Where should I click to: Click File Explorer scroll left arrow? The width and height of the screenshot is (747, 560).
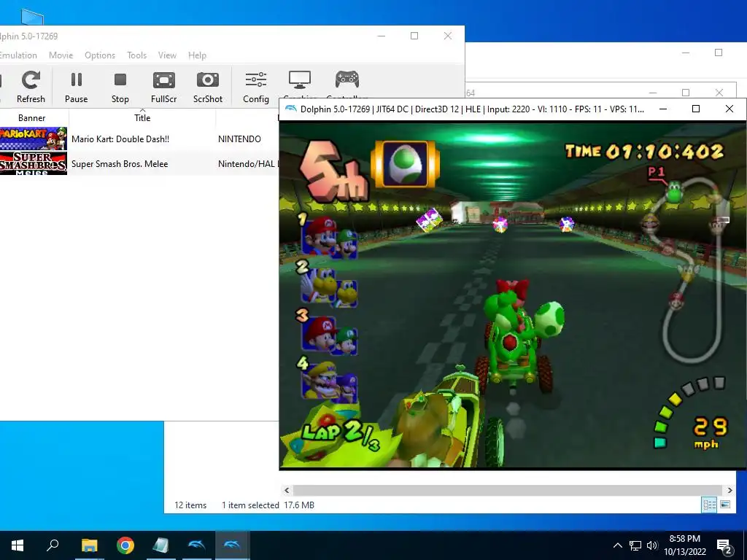[287, 490]
